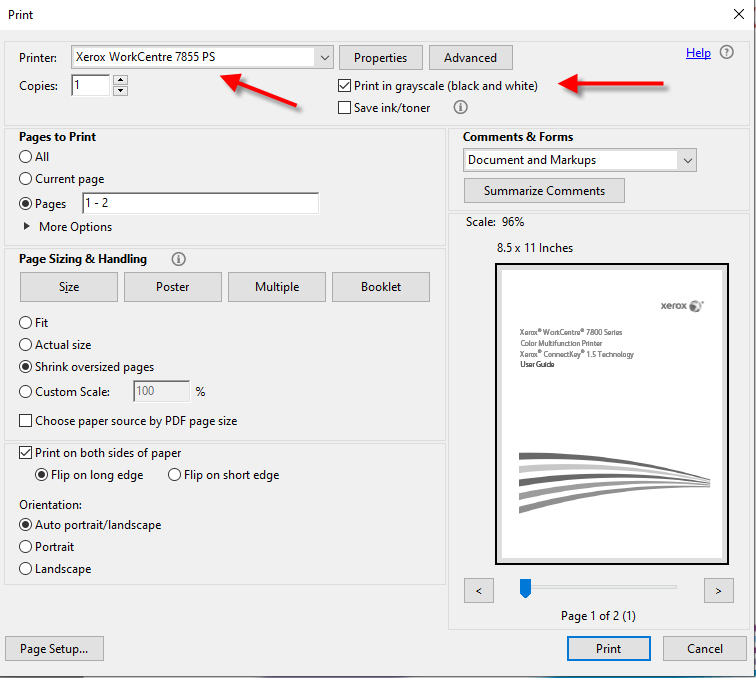Switch to the Booklet button
The image size is (756, 678).
pos(381,287)
